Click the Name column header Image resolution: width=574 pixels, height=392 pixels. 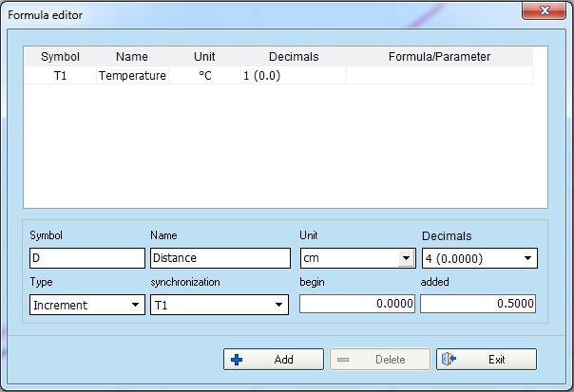click(132, 57)
